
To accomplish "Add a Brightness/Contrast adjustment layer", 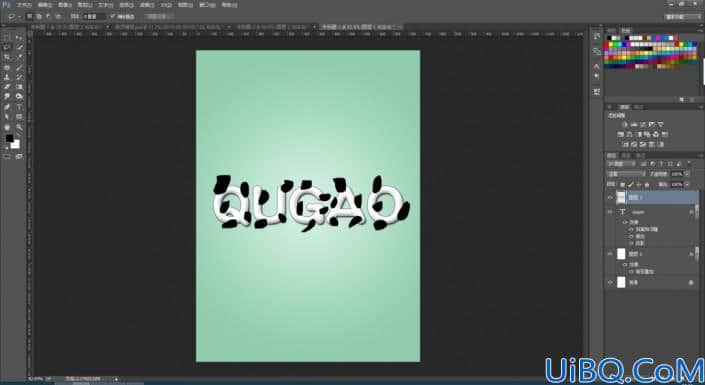I will (625, 125).
